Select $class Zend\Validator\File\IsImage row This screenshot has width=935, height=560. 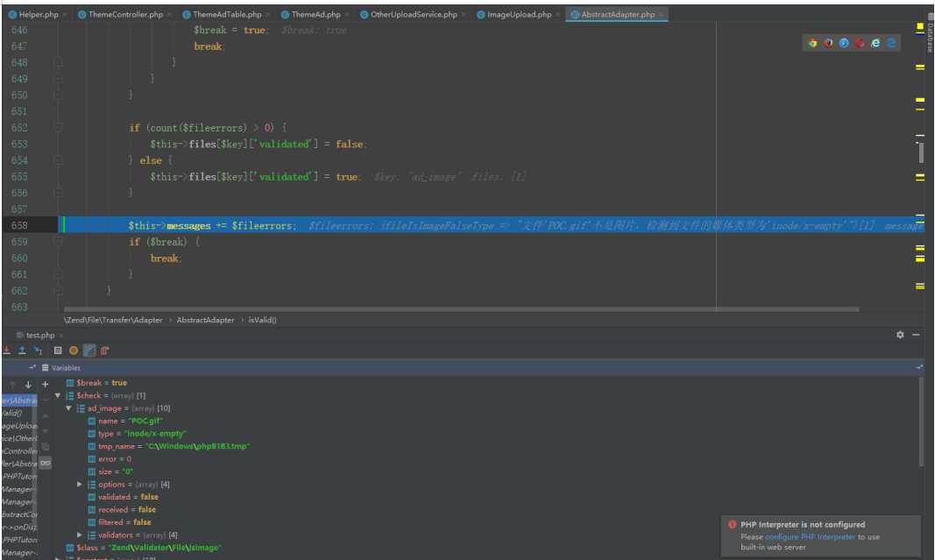pos(144,548)
